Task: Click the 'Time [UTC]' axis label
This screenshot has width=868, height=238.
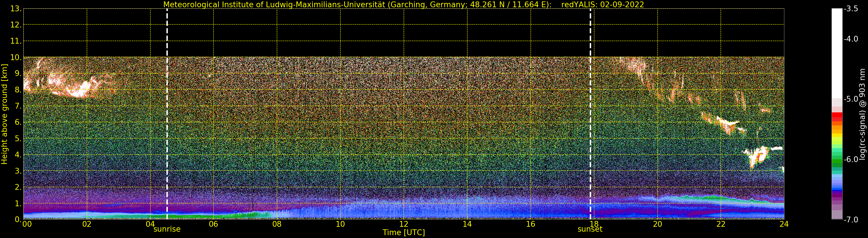Action: coord(404,233)
